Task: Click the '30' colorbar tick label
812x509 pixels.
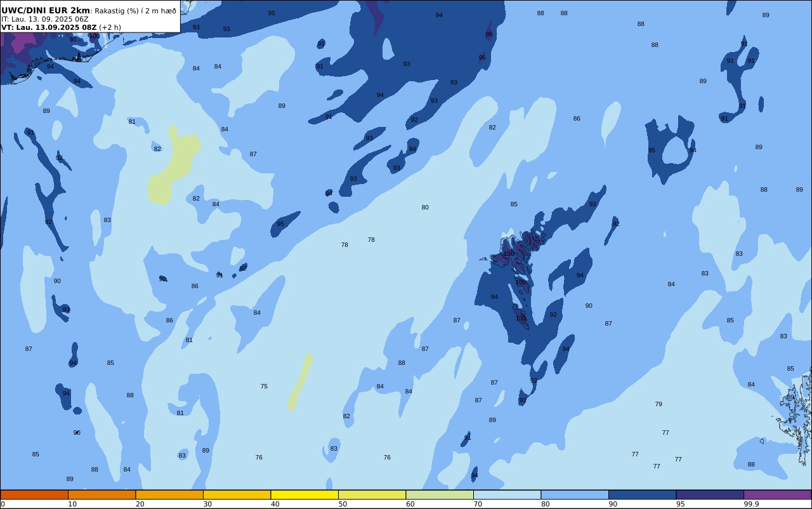Action: (x=207, y=504)
